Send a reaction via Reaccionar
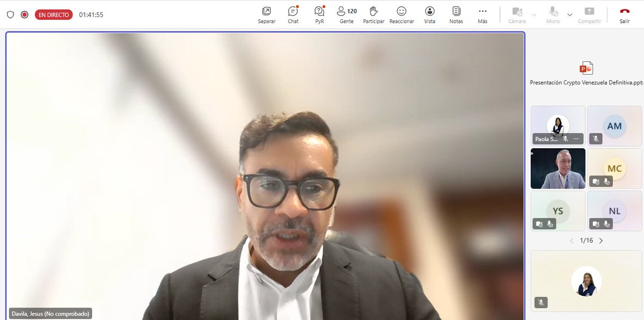This screenshot has height=320, width=644. pos(401,14)
